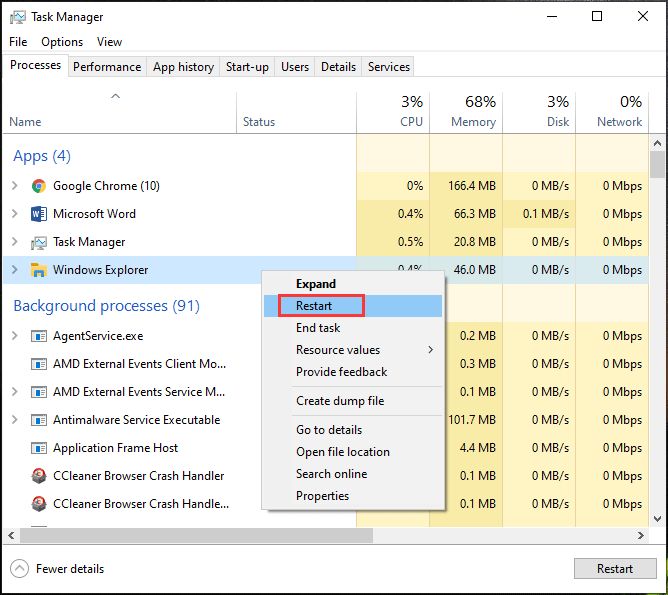Click the horizontal scrollbar thumb
Screen dimensions: 668x595
point(196,536)
